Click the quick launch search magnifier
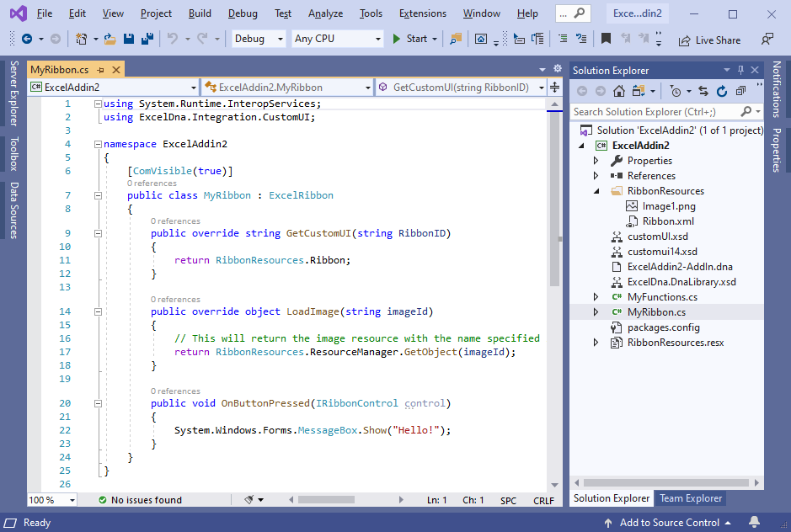The height and width of the screenshot is (532, 791). point(580,13)
